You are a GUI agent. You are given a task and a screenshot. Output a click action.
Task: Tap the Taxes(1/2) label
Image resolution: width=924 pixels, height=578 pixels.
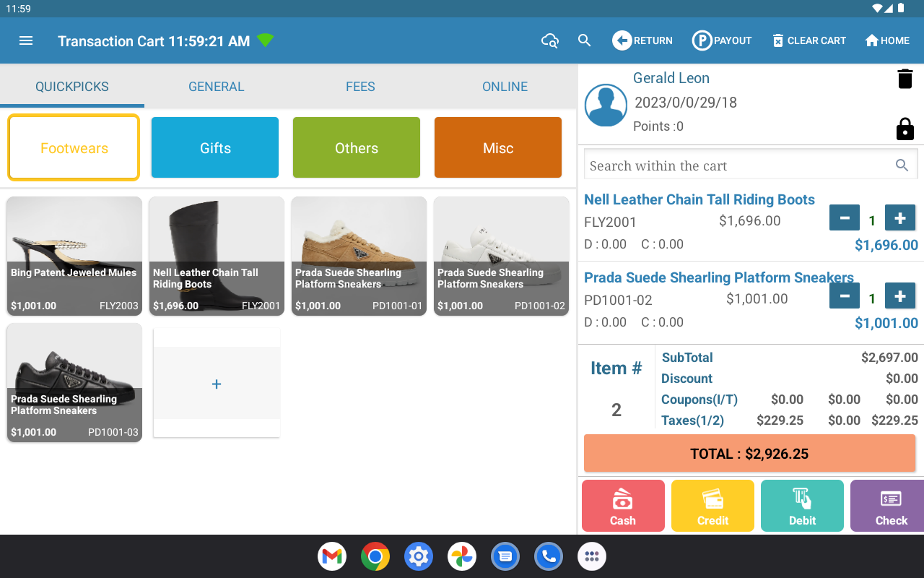click(x=692, y=420)
